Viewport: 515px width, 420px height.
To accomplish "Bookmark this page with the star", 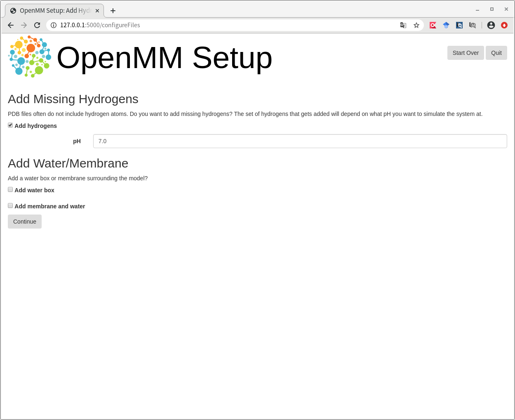I will click(x=416, y=25).
